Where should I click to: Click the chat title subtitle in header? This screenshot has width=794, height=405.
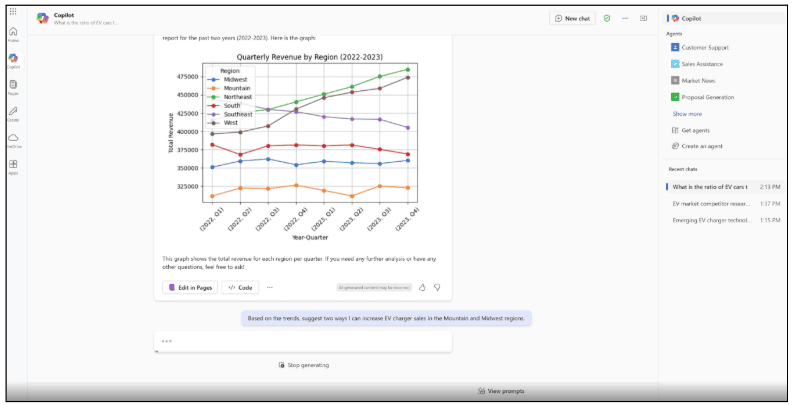point(86,23)
